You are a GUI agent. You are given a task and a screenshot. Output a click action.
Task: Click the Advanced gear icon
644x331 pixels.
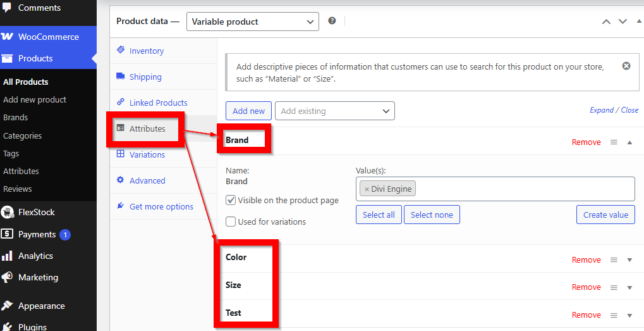(x=120, y=180)
